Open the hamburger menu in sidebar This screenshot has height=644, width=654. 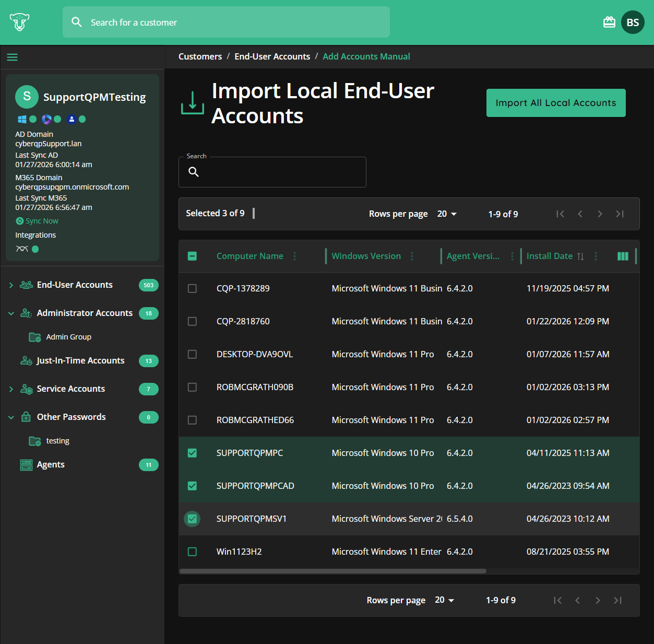click(12, 57)
